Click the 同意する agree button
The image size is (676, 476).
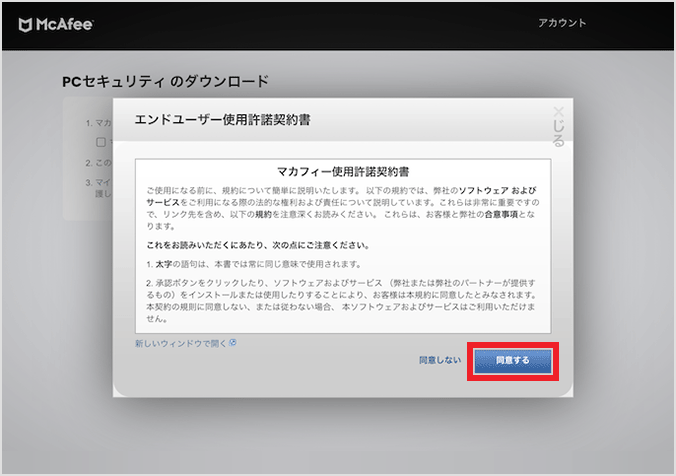[x=513, y=361]
